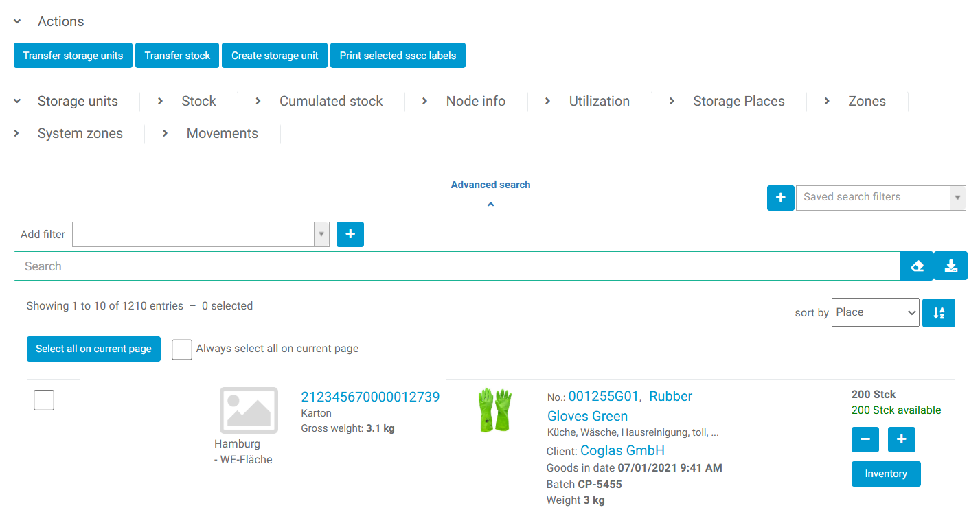The image size is (980, 523).
Task: Open the Cumulated stock tab
Action: pos(330,101)
